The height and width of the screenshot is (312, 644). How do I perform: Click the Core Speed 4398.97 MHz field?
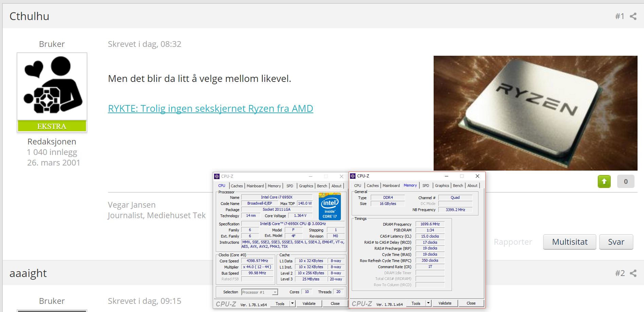(x=257, y=261)
